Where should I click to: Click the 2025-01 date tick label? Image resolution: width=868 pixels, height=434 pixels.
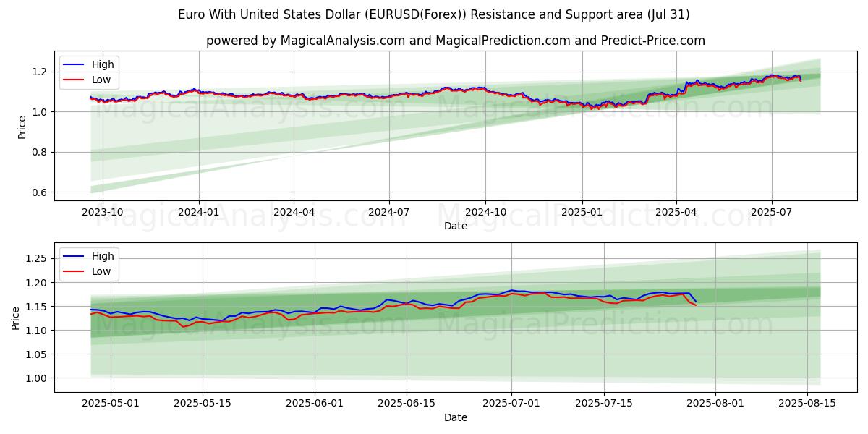tap(582, 212)
